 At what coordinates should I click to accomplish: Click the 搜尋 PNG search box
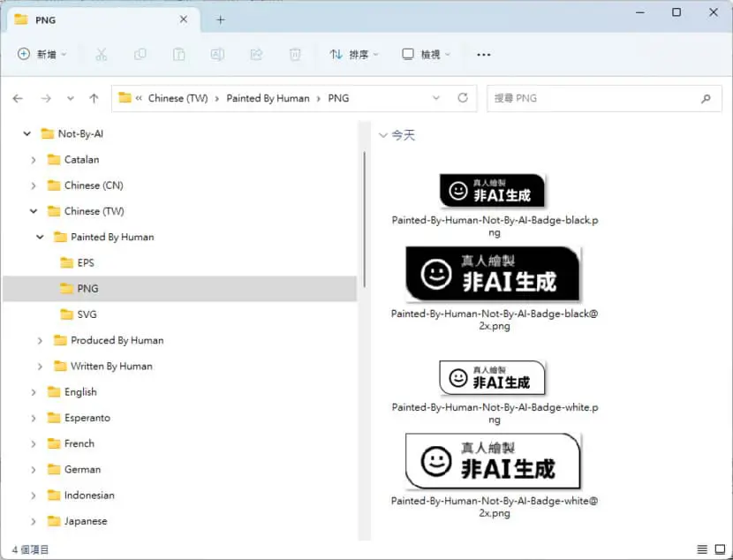[x=604, y=98]
